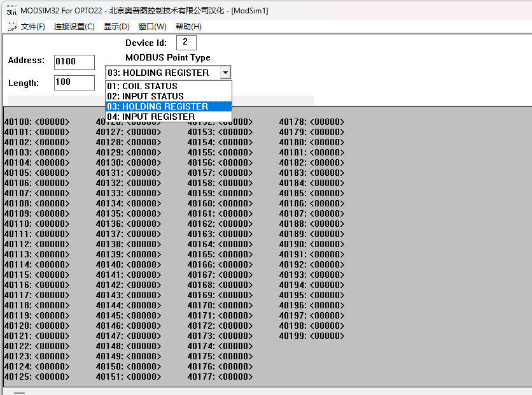
Task: Click the ModSim1 document icon beside 文件 menu
Action: click(x=11, y=26)
